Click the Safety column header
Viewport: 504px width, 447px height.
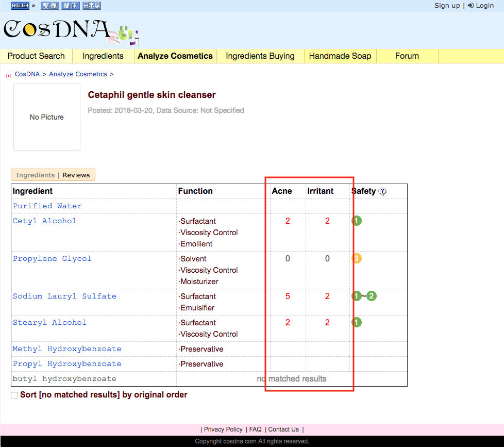363,191
